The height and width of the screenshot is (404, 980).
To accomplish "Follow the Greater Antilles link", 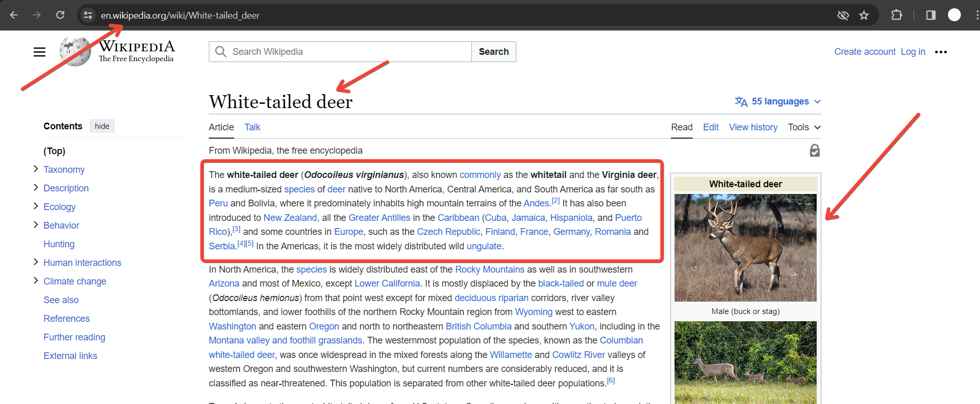I will tap(379, 218).
